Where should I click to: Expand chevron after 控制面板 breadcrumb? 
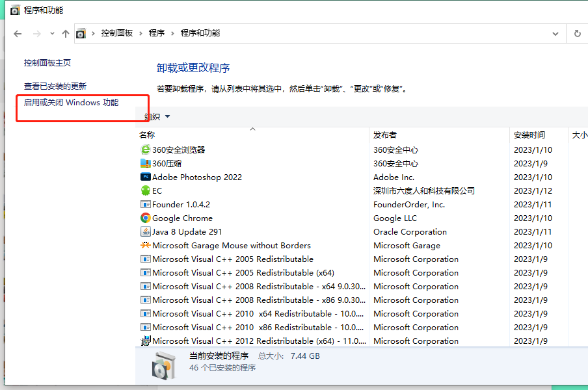[x=140, y=33]
